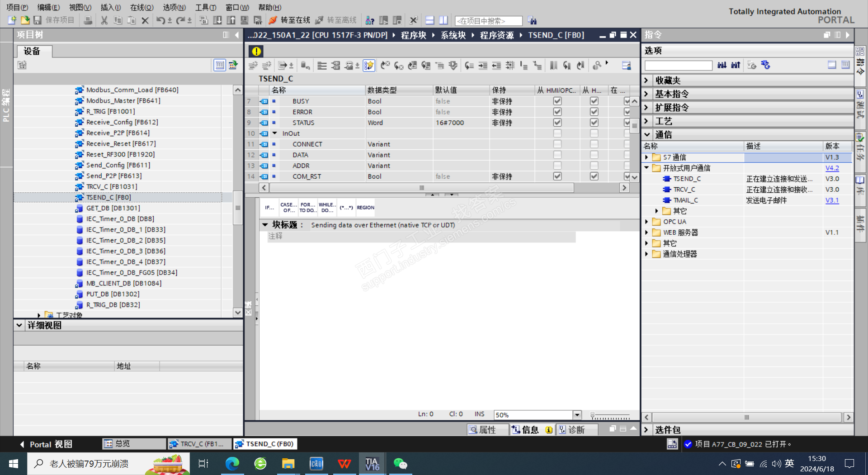This screenshot has width=868, height=475.
Task: Toggle the HMI writable checkbox for COM_RST
Action: coord(594,176)
